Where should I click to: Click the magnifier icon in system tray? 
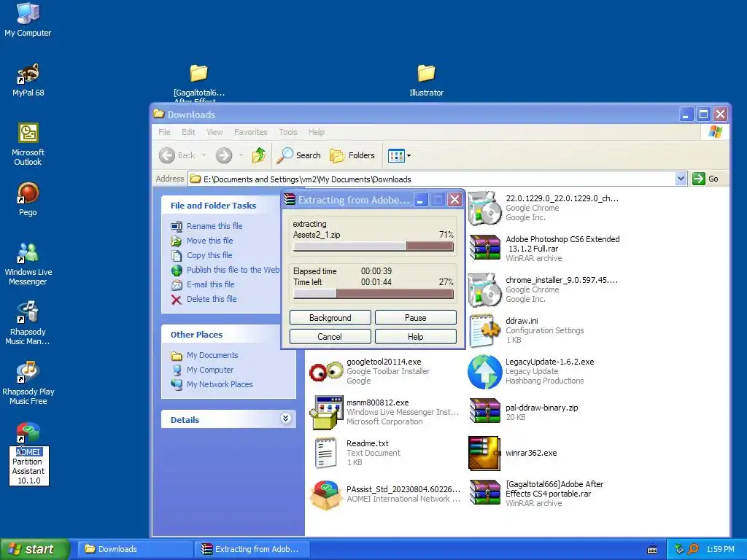(693, 549)
